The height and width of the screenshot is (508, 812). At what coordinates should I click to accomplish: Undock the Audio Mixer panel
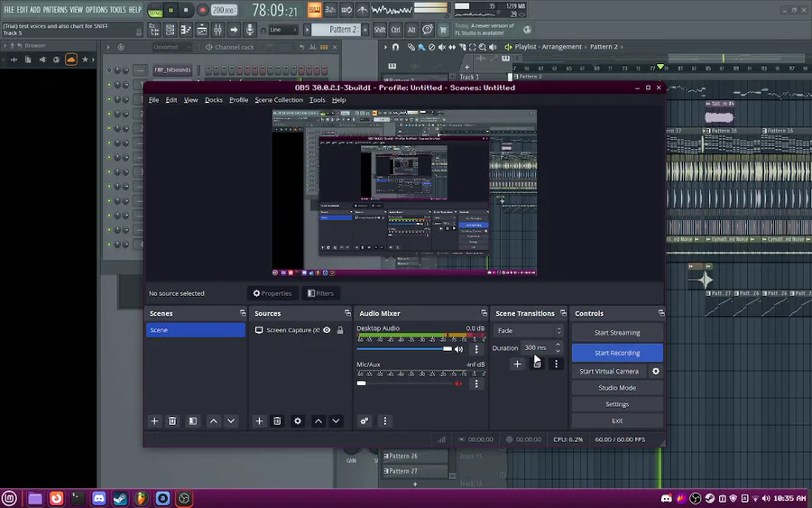[484, 313]
